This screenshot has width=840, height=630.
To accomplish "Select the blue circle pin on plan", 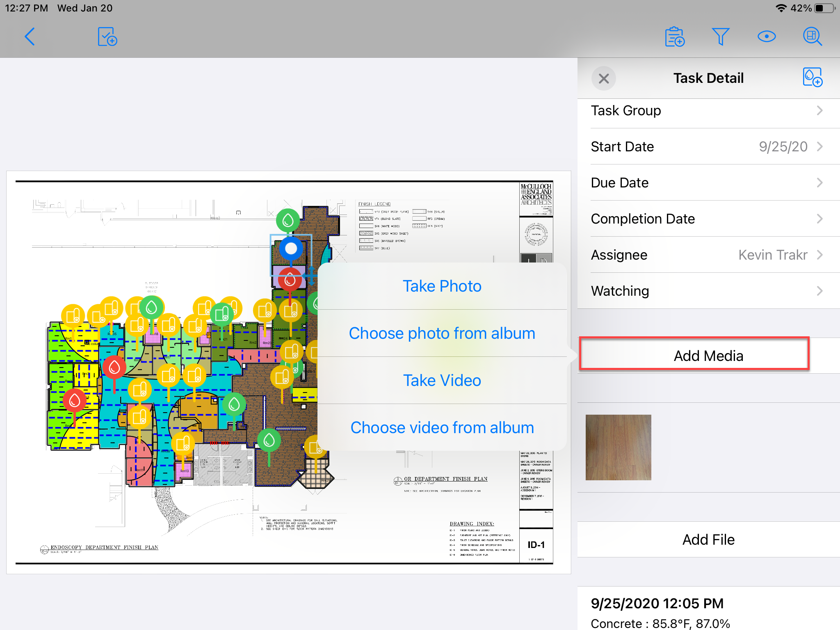I will [291, 248].
